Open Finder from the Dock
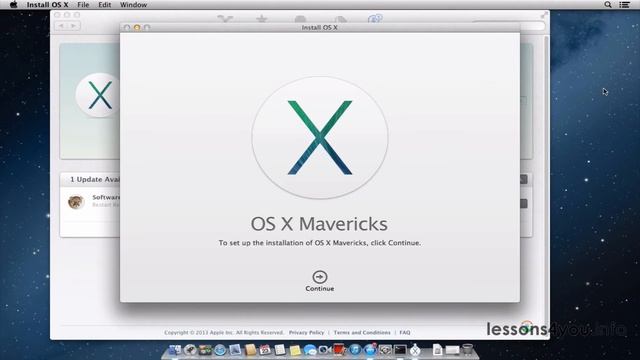 pos(175,350)
